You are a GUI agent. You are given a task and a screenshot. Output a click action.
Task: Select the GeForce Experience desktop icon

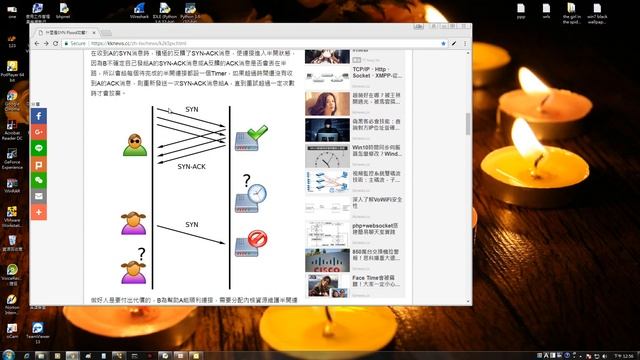click(12, 159)
